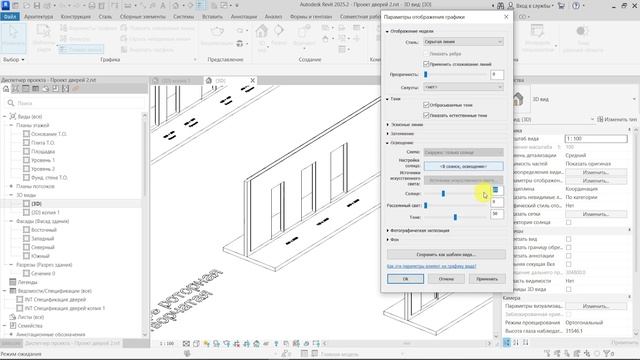Toggle the 'Обрезать аннотации' checkbox in Properties
The width and height of the screenshot is (640, 360).
coord(569,256)
